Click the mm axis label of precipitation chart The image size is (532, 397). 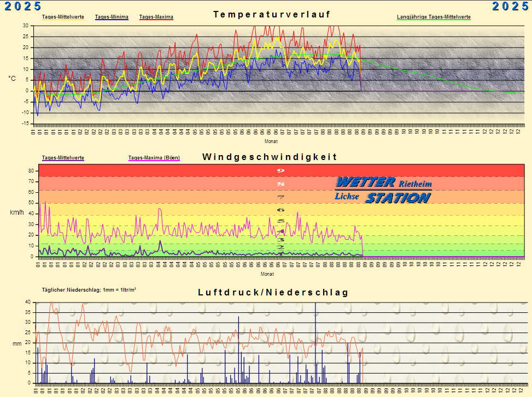17,343
